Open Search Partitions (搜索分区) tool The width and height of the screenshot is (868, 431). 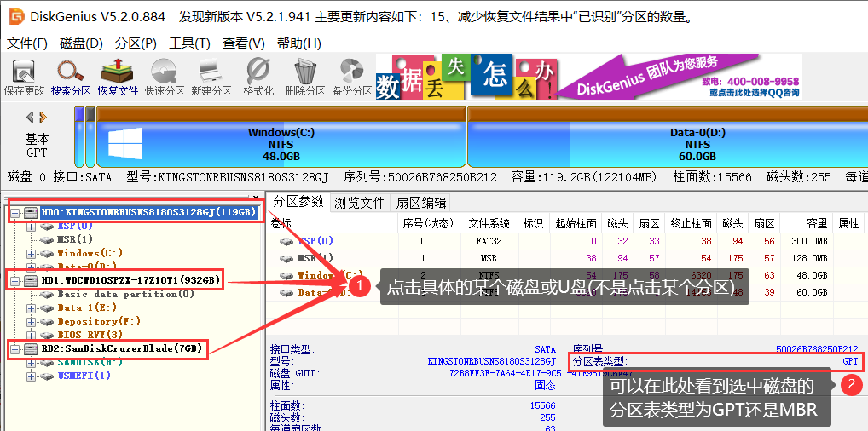pyautogui.click(x=71, y=77)
